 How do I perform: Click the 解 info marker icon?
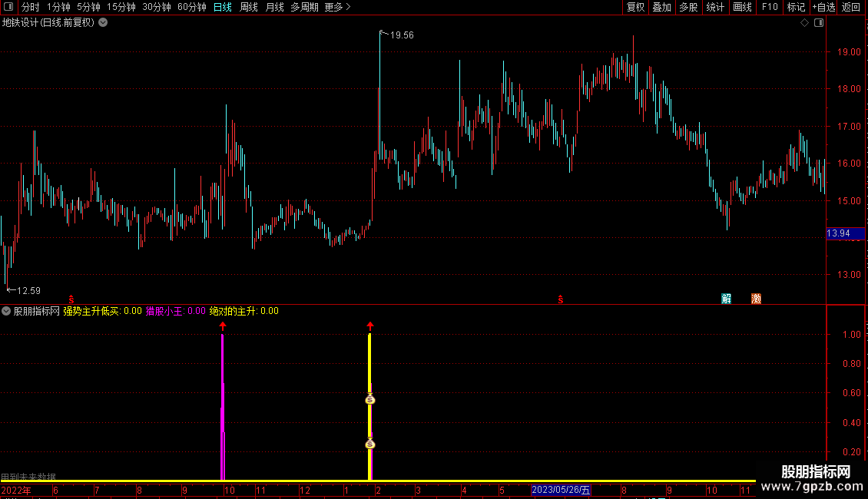[727, 299]
